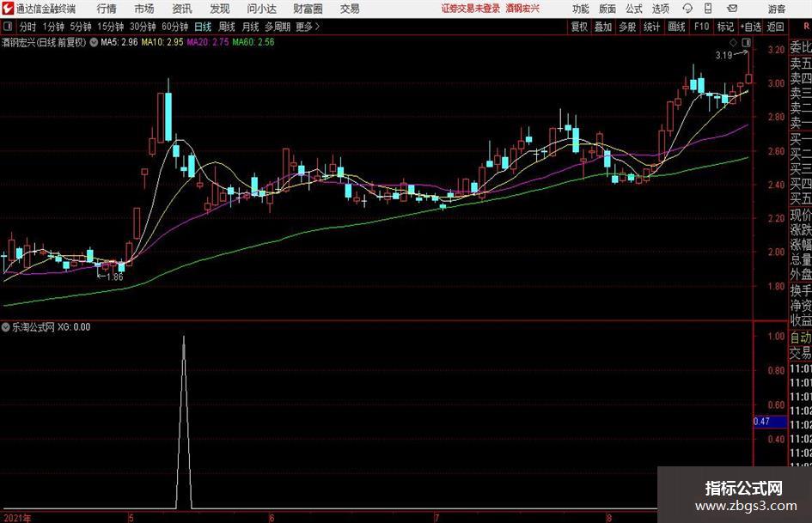Screen dimensions: 812x523
Task: Select the 周线 period tab
Action: coord(226,27)
